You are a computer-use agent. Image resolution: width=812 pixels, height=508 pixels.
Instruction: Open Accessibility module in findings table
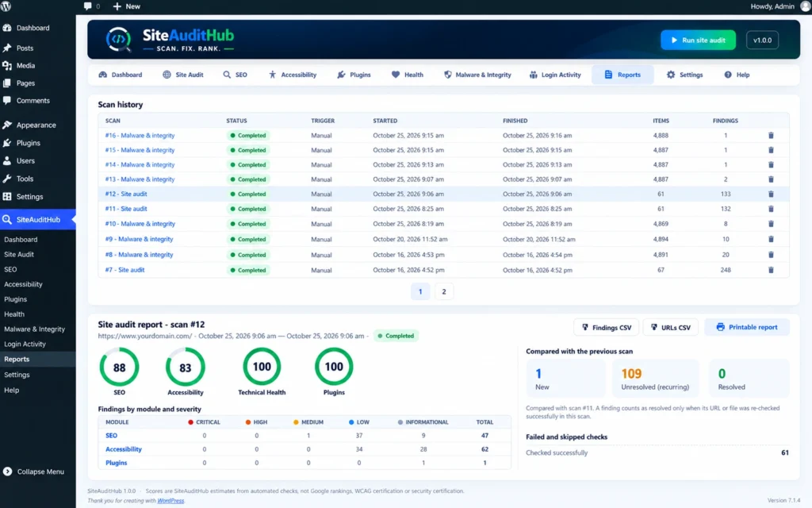click(123, 449)
